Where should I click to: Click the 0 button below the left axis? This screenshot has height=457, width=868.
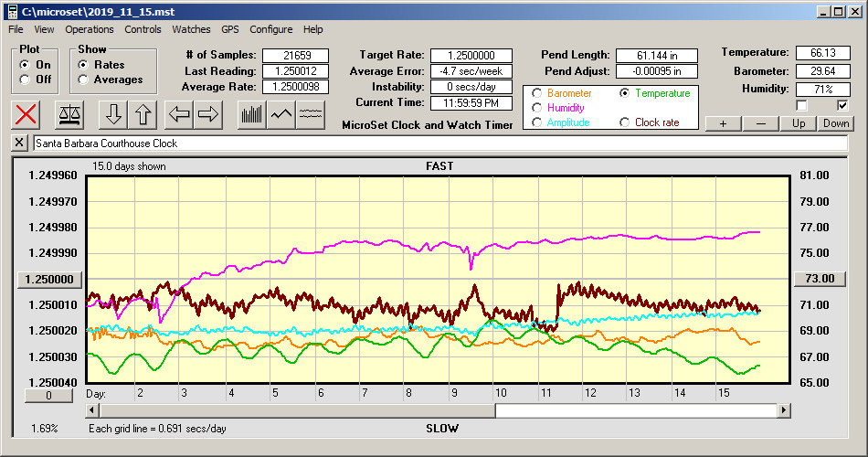48,396
